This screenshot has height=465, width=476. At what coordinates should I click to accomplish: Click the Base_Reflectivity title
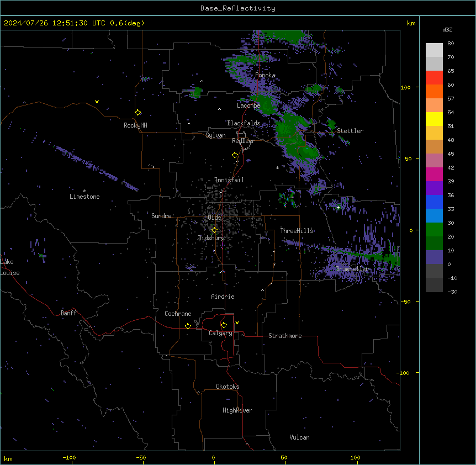pos(238,8)
